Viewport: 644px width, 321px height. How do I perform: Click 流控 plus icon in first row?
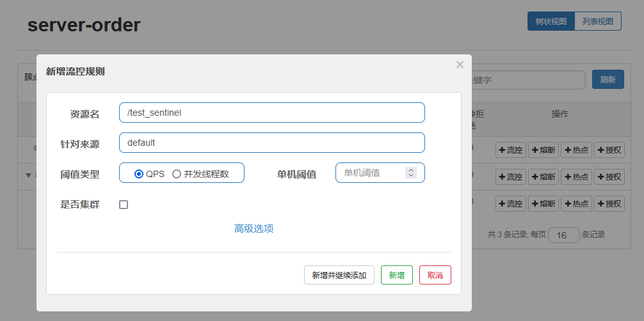pyautogui.click(x=503, y=150)
